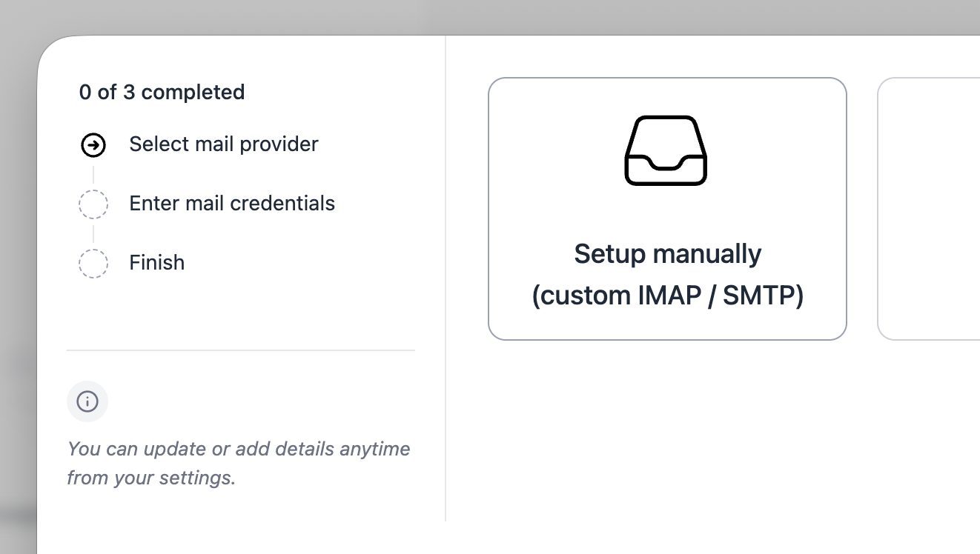Click the arrow icon beside Select mail provider
Screen dimensions: 980x554
click(x=93, y=145)
